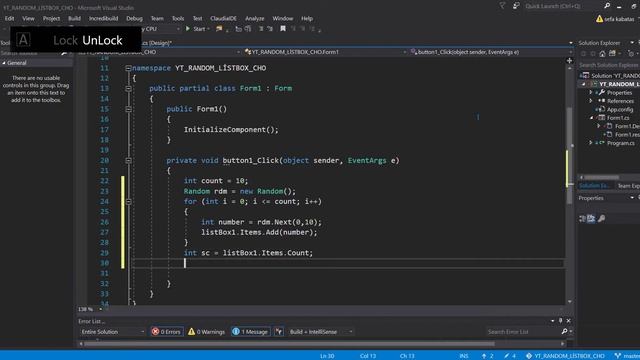Switch to the Team Explorer tab
640x360 pixels.
point(628,186)
